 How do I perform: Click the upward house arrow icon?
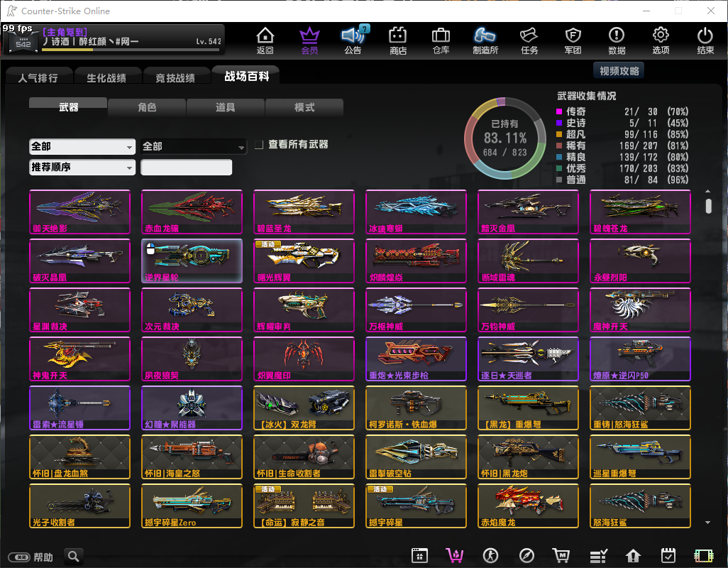(633, 555)
